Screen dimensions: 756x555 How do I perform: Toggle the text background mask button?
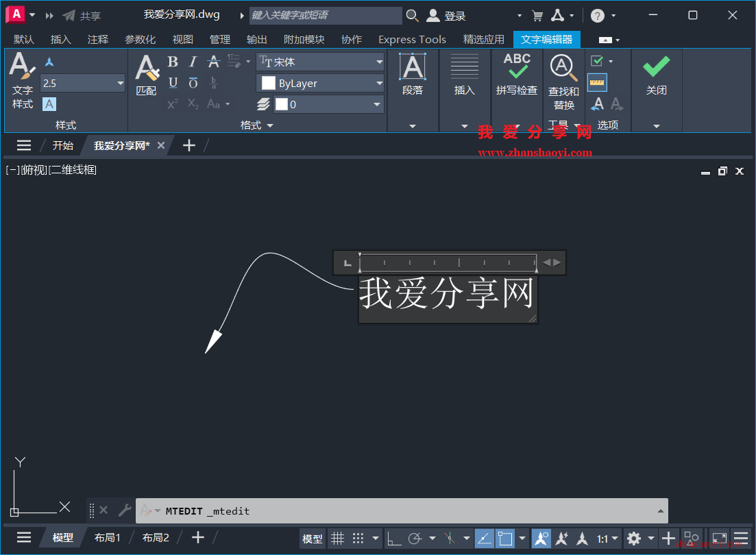[49, 104]
